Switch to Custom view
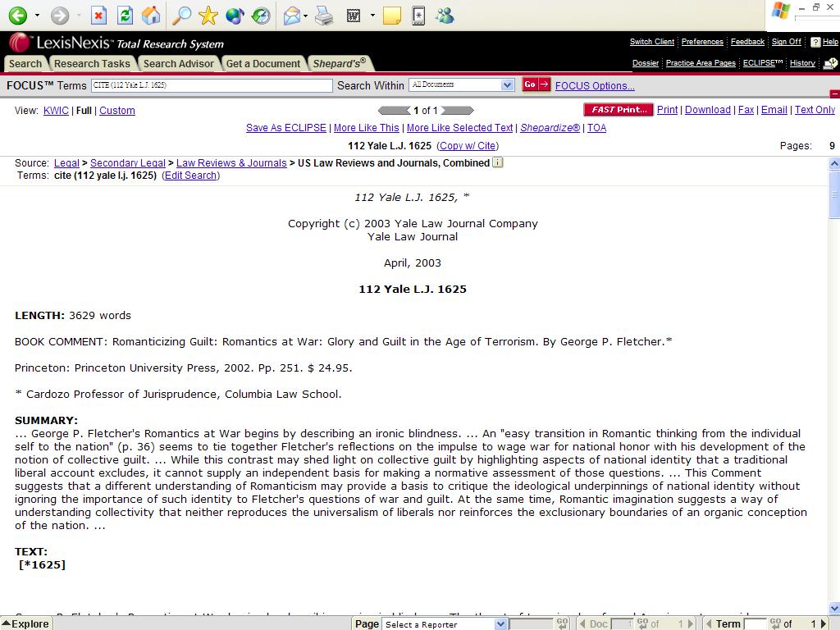Screen dimensions: 840x630 [116, 111]
